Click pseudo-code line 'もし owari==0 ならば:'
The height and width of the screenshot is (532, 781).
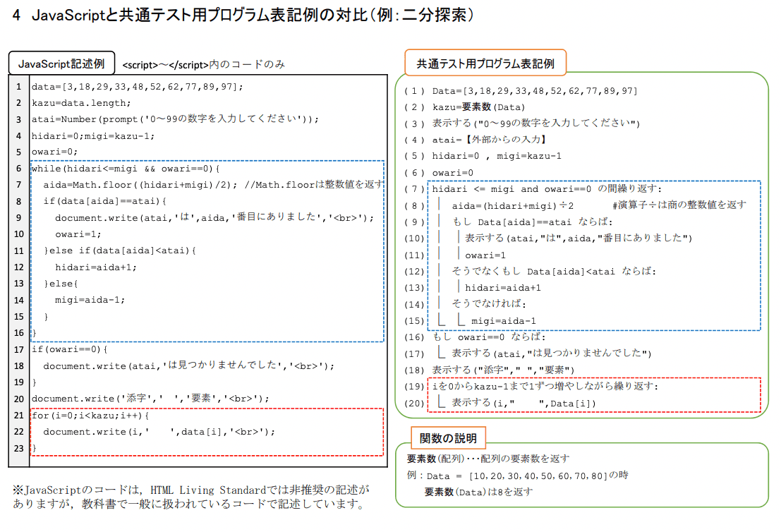coord(489,337)
